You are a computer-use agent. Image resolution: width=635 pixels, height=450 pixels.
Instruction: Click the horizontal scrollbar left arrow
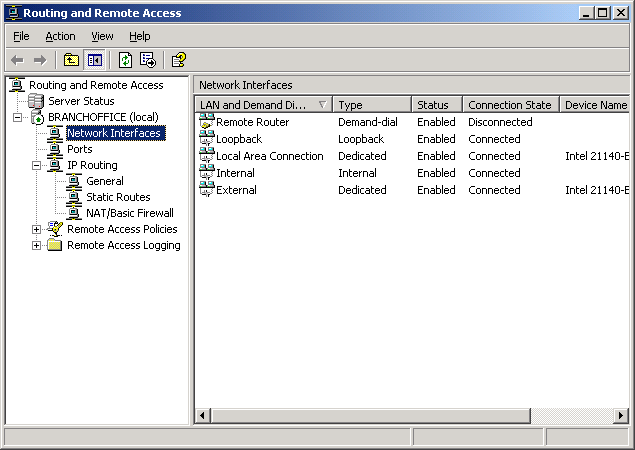(x=202, y=415)
